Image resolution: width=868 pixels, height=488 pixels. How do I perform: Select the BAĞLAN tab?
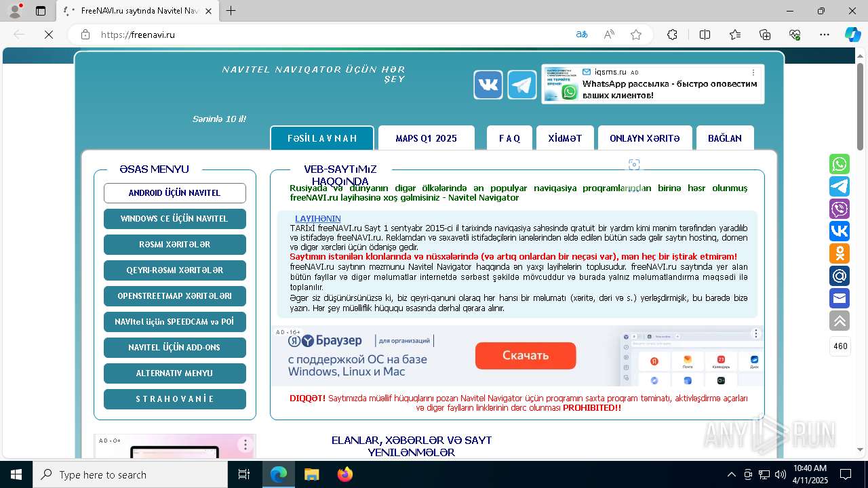coord(725,138)
